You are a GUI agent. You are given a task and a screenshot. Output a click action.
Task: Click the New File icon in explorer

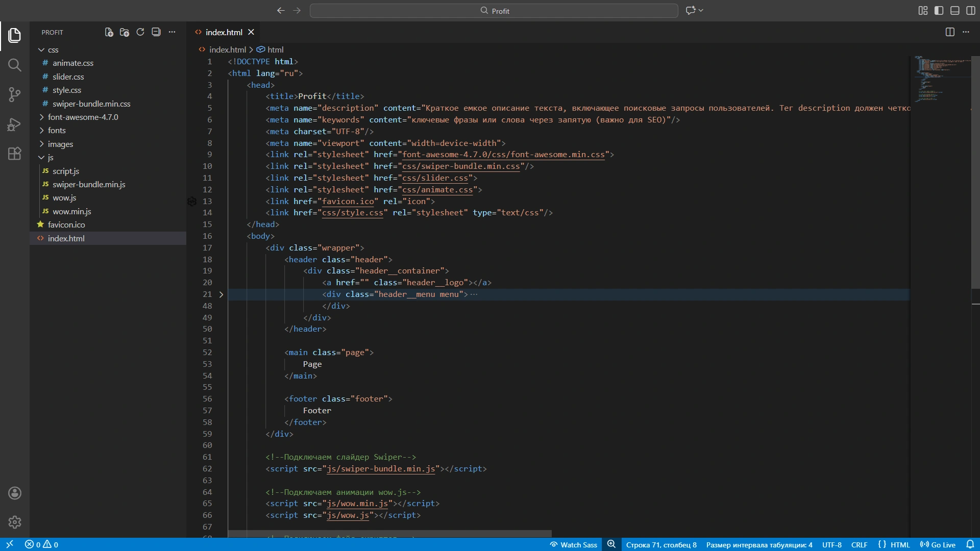click(x=109, y=32)
